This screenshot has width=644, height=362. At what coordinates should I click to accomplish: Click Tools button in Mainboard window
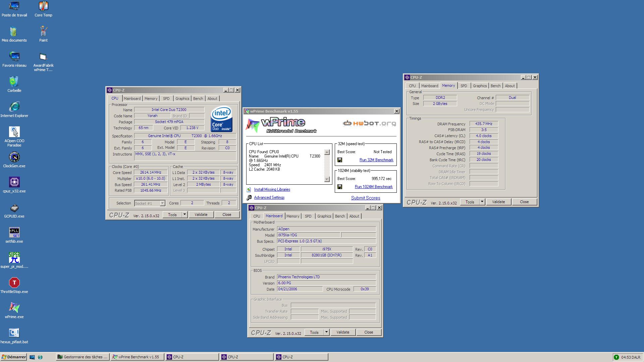click(x=314, y=332)
